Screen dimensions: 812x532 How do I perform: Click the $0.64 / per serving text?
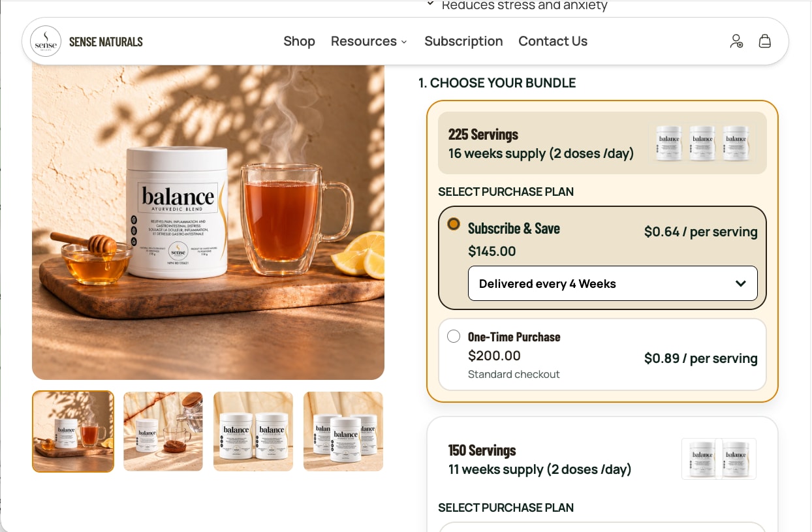[700, 232]
